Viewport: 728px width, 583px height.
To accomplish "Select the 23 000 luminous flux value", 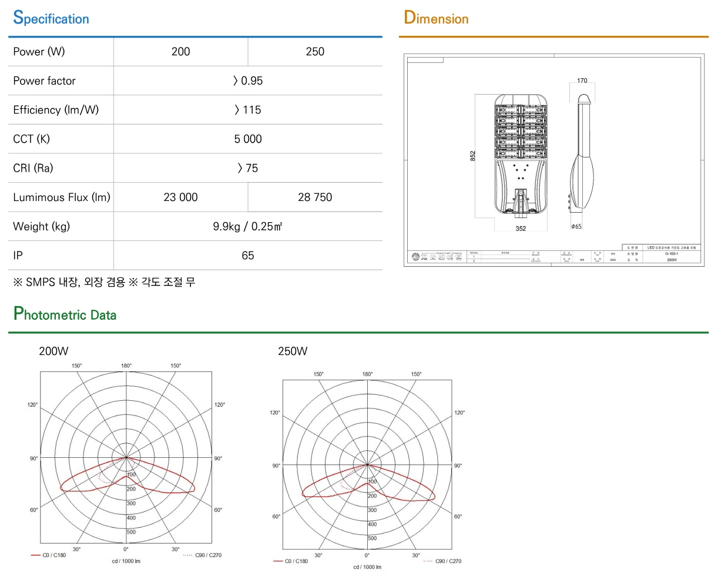I will [x=180, y=197].
